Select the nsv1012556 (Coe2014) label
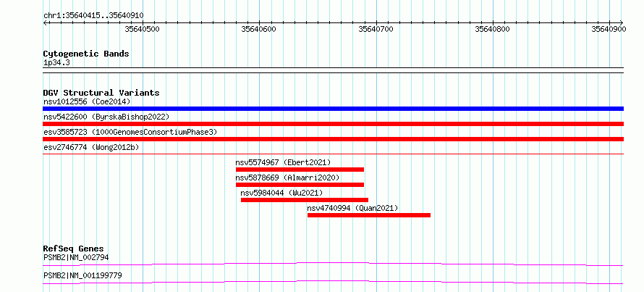 (87, 101)
